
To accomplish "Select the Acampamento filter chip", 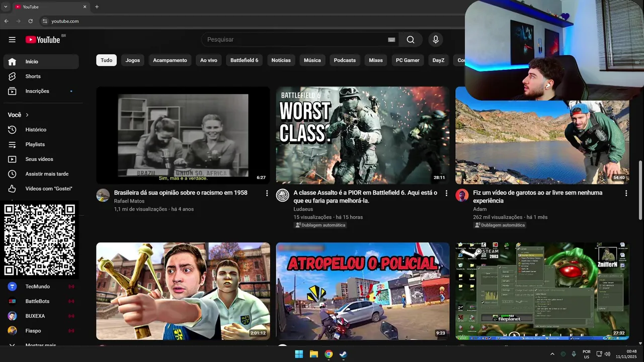I will point(170,60).
